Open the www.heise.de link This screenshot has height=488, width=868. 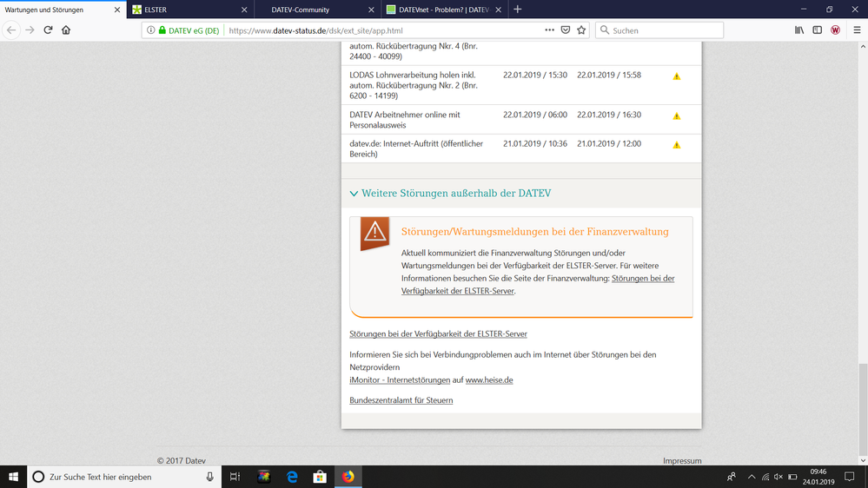[x=489, y=380]
